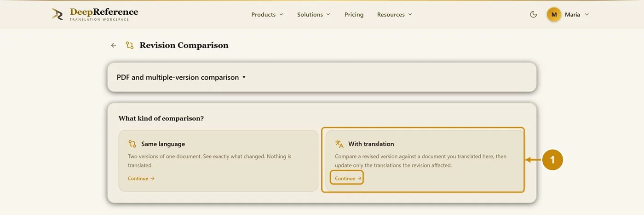Image resolution: width=644 pixels, height=215 pixels.
Task: Go back using the left arrow
Action: point(114,45)
